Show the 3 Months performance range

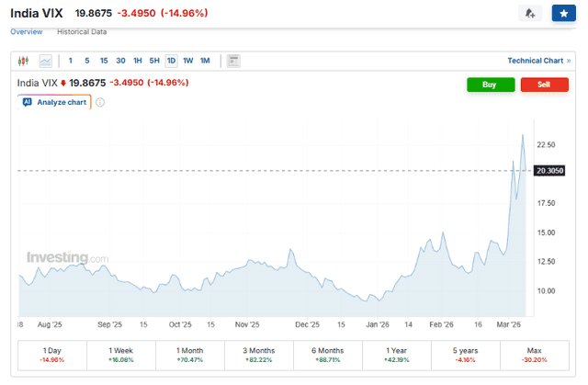point(259,355)
